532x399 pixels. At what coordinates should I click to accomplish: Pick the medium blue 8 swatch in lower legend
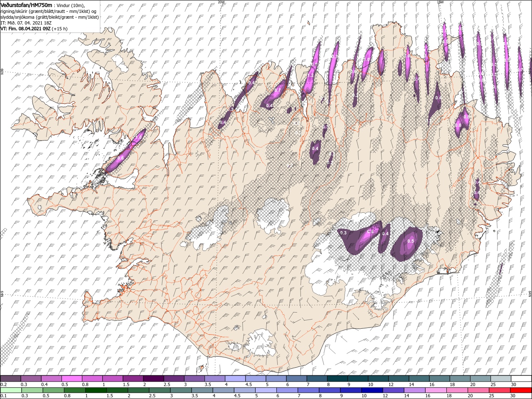coord(329,390)
